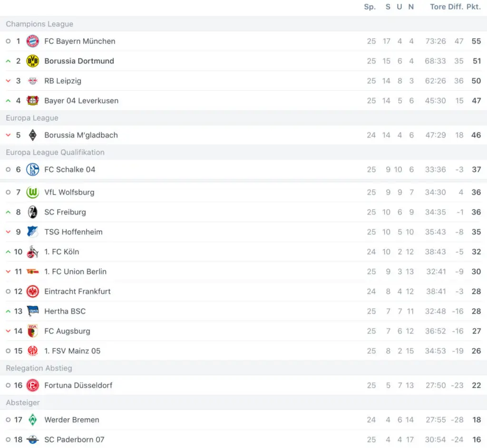This screenshot has height=448, width=487.
Task: Click the red down arrow beside RB Leipzig
Action: click(x=9, y=81)
